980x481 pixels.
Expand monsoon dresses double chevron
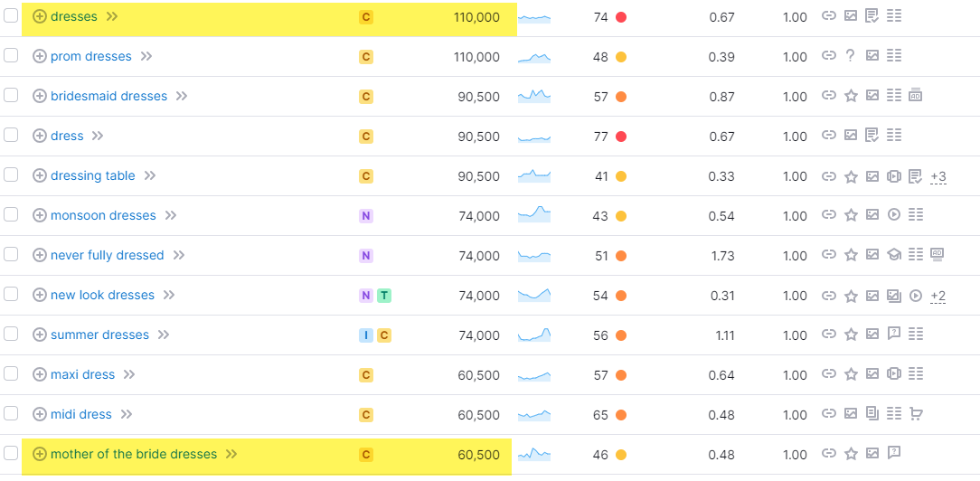coord(171,215)
